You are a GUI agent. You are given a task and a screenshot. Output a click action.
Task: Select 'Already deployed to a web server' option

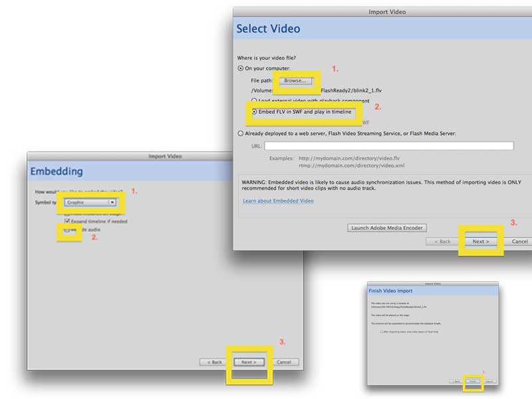pos(241,134)
